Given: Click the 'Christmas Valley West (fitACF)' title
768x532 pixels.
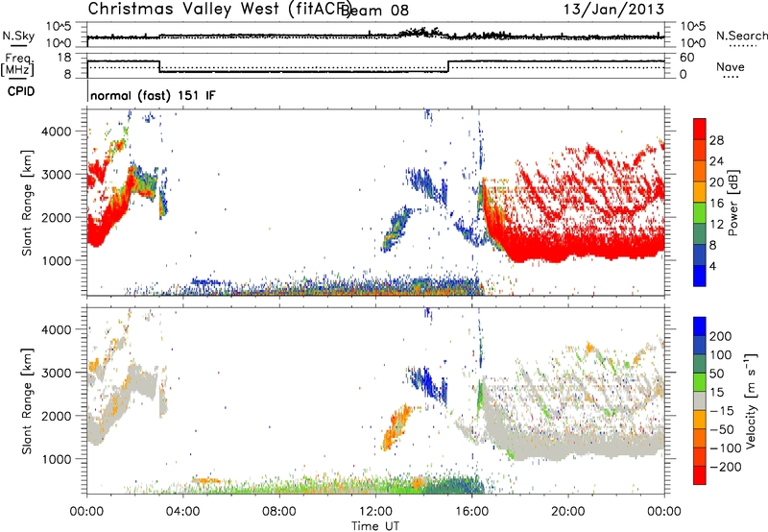Looking at the screenshot, I should click(x=219, y=9).
